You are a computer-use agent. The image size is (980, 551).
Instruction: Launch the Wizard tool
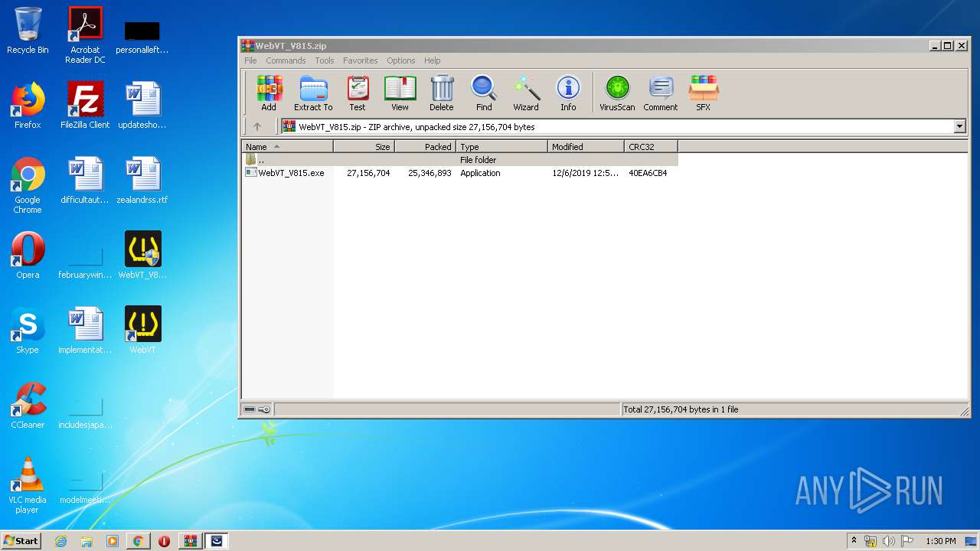tap(526, 93)
